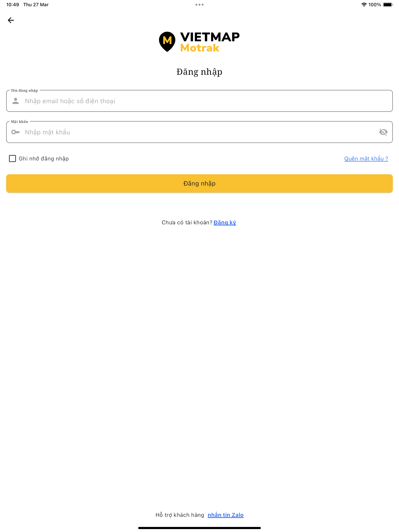Image resolution: width=399 pixels, height=532 pixels.
Task: Click the back arrow at top left
Action: pyautogui.click(x=11, y=20)
